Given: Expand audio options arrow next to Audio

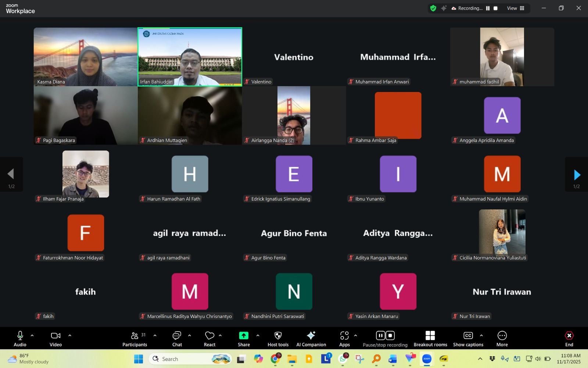Looking at the screenshot, I should click(x=32, y=335).
